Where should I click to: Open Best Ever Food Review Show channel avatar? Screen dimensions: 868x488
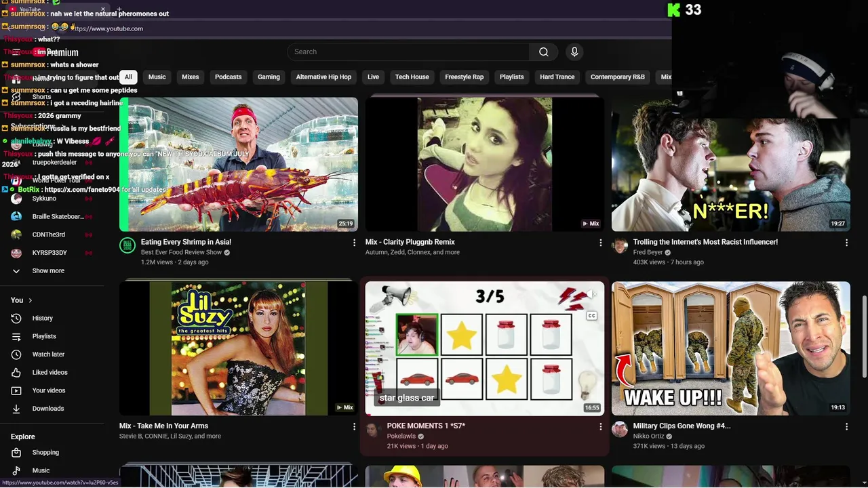pyautogui.click(x=127, y=245)
